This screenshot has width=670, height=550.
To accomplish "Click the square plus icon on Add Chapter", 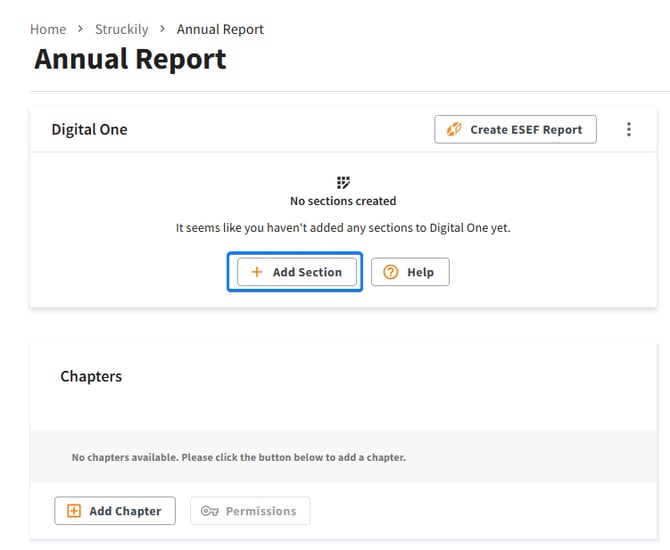I will (x=74, y=511).
